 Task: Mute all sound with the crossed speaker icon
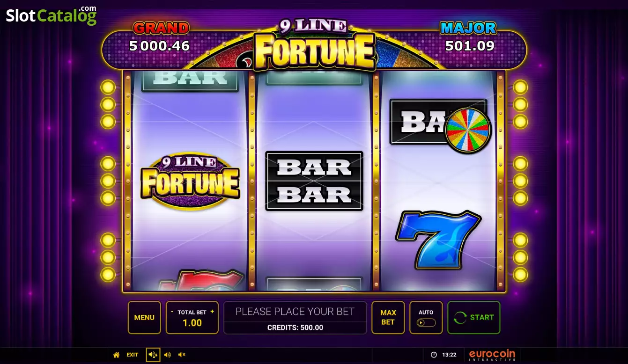(182, 355)
